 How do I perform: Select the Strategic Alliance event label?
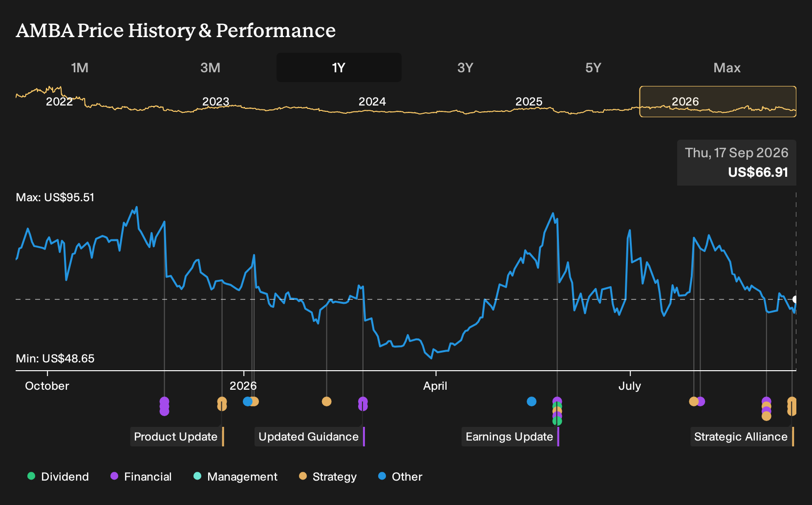coord(741,437)
